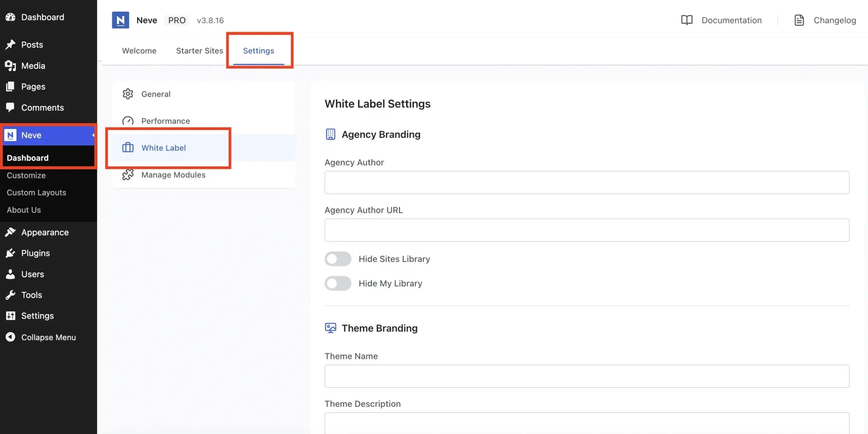Viewport: 868px width, 434px height.
Task: Open Manage Modules section
Action: [203, 175]
